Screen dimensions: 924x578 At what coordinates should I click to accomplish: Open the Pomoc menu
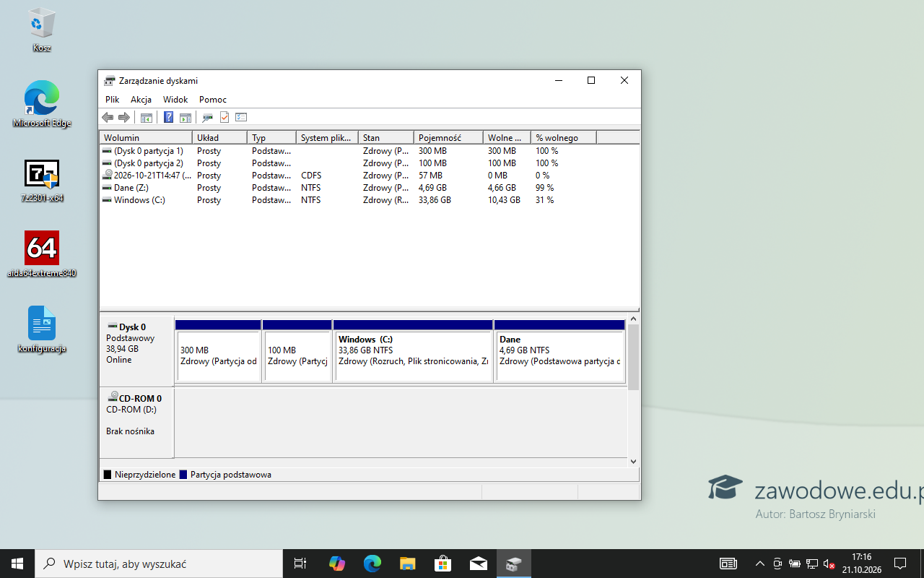pos(213,100)
